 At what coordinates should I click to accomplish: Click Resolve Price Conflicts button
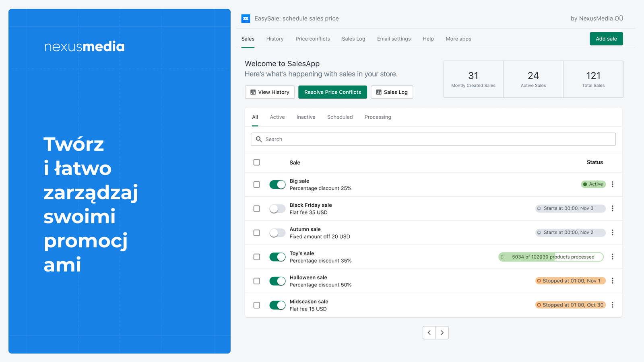coord(332,92)
